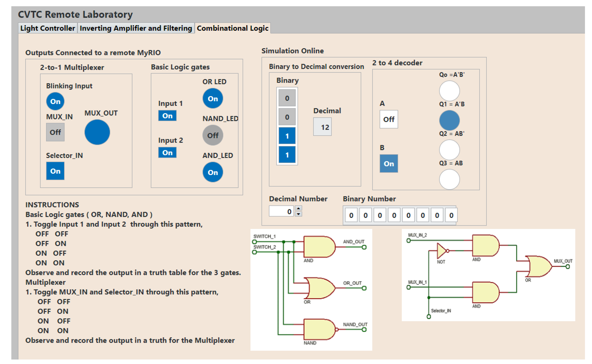
Task: Open Inverting Amplifier and Filtering tab
Action: pos(136,28)
